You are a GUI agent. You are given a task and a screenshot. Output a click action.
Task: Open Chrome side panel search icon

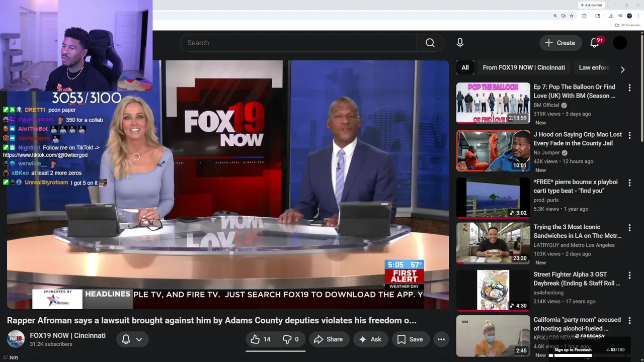click(598, 16)
